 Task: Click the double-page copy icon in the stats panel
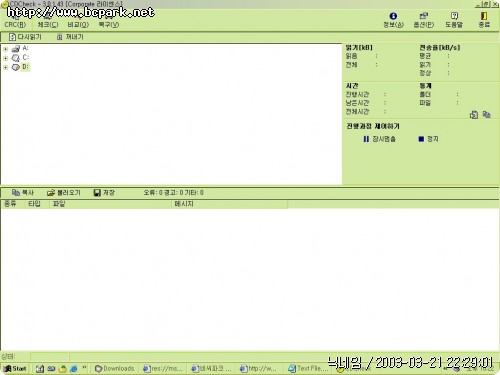pos(487,115)
